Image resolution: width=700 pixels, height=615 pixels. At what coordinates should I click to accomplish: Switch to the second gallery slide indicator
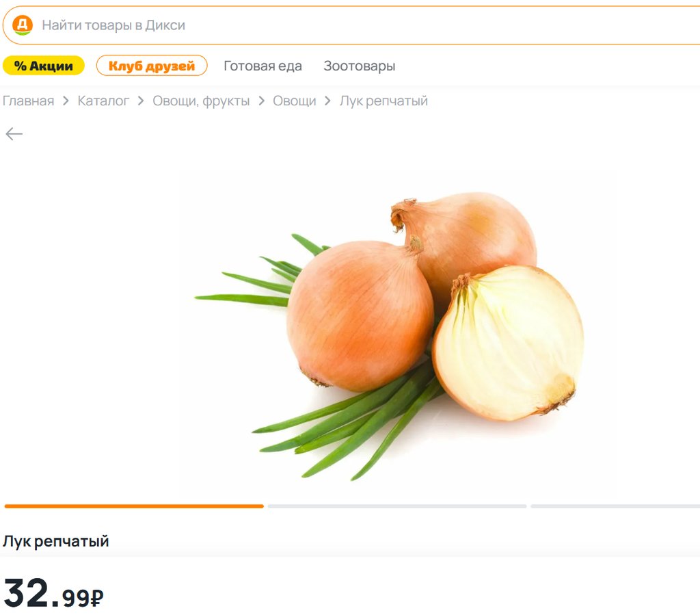[397, 506]
